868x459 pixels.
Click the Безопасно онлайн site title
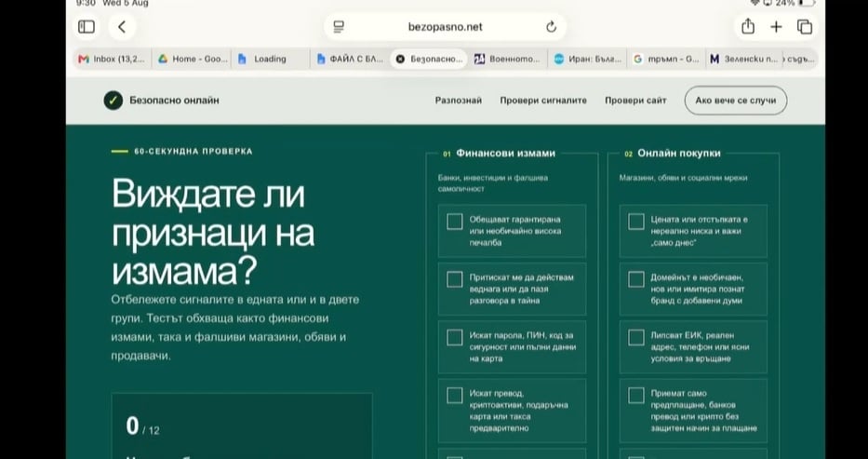(x=174, y=101)
